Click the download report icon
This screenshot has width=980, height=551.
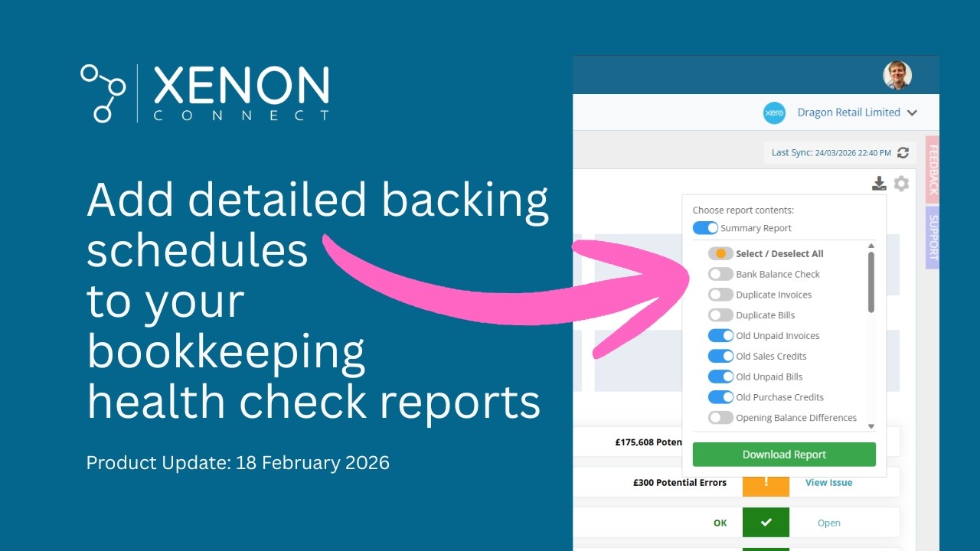pos(879,183)
